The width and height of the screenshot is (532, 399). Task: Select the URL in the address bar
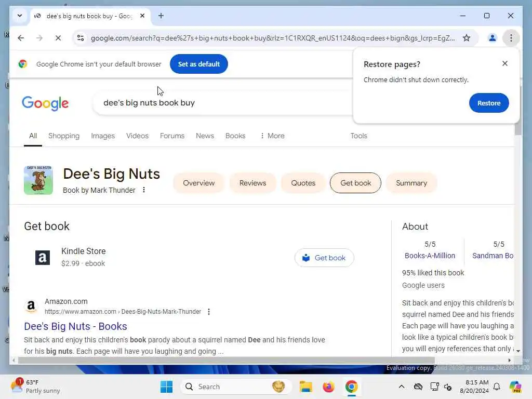[273, 38]
